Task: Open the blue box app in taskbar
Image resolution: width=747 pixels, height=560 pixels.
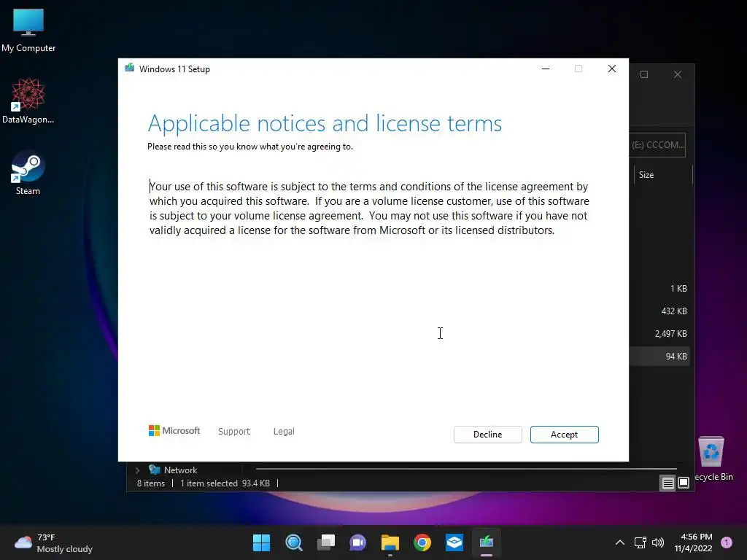Action: pos(454,542)
